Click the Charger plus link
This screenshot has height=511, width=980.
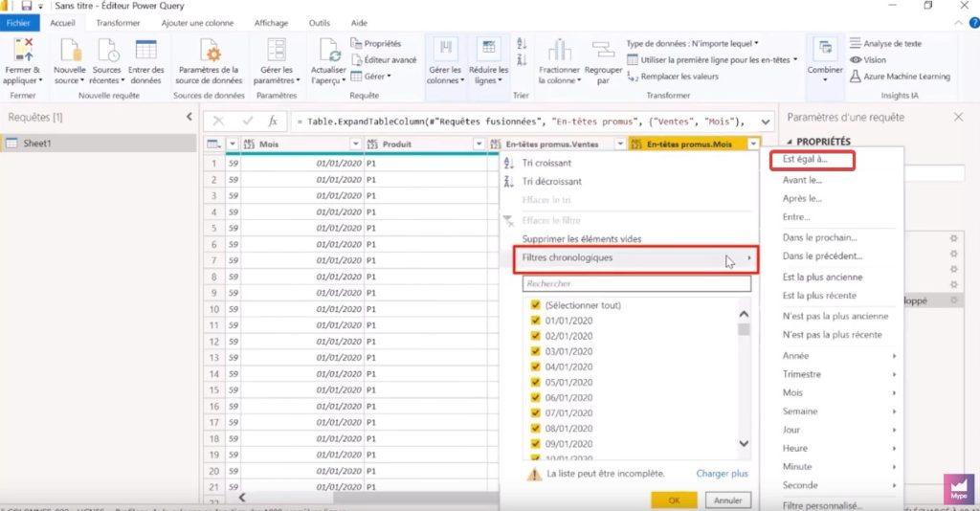(x=722, y=474)
